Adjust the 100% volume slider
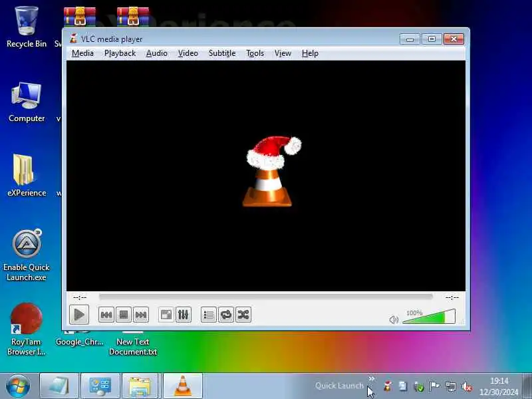532x399 pixels. click(x=429, y=317)
